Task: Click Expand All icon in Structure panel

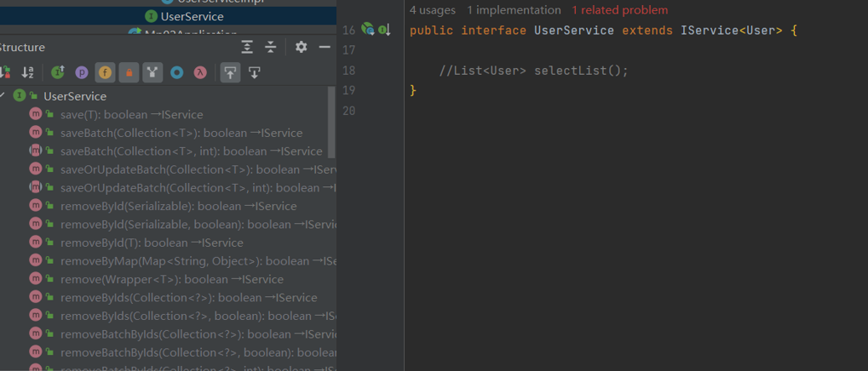Action: coord(247,47)
